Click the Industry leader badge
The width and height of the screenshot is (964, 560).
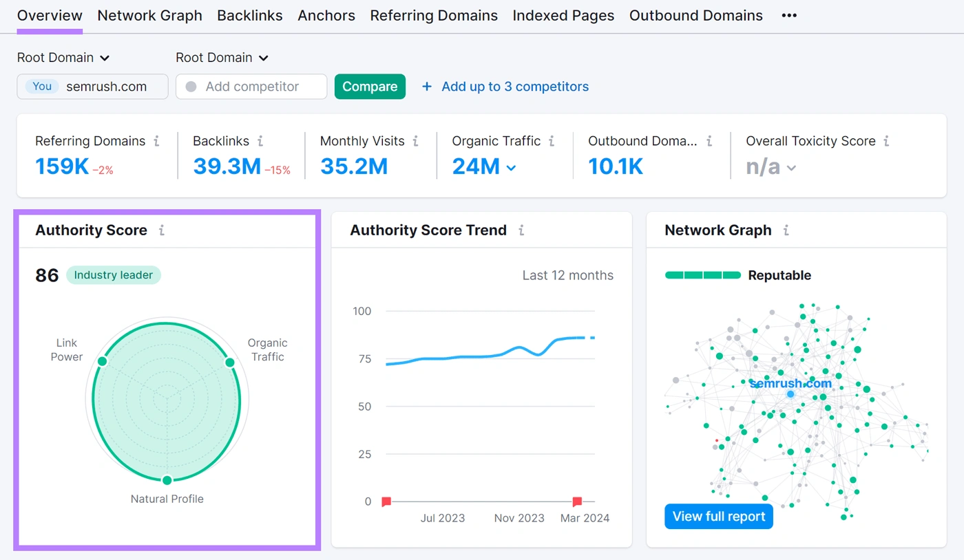point(114,275)
